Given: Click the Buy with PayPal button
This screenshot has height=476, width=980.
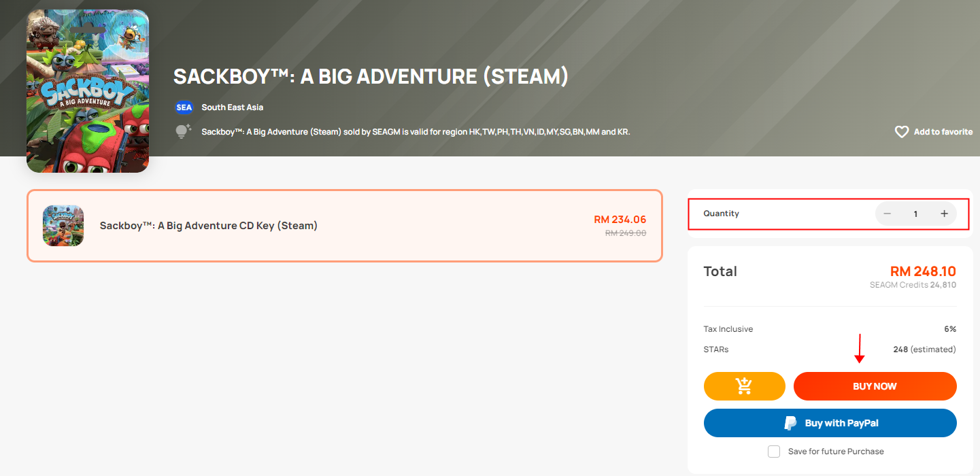Looking at the screenshot, I should click(x=830, y=423).
